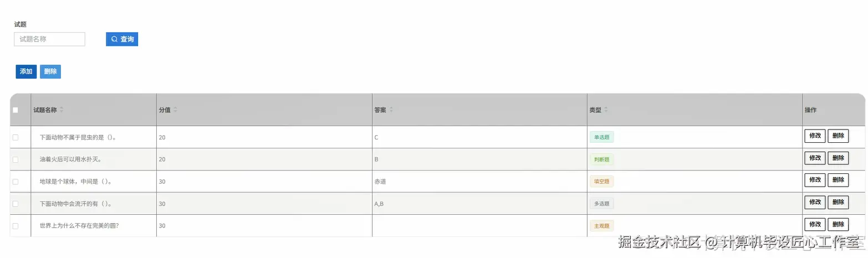Edit the 主观题 question via 修改
This screenshot has width=868, height=258.
pos(815,224)
